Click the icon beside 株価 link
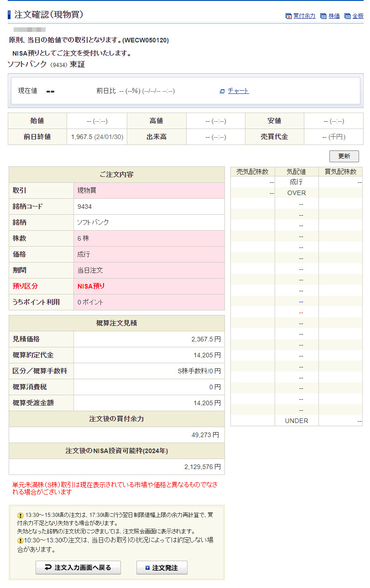Image resolution: width=370 pixels, height=588 pixels. click(x=323, y=16)
